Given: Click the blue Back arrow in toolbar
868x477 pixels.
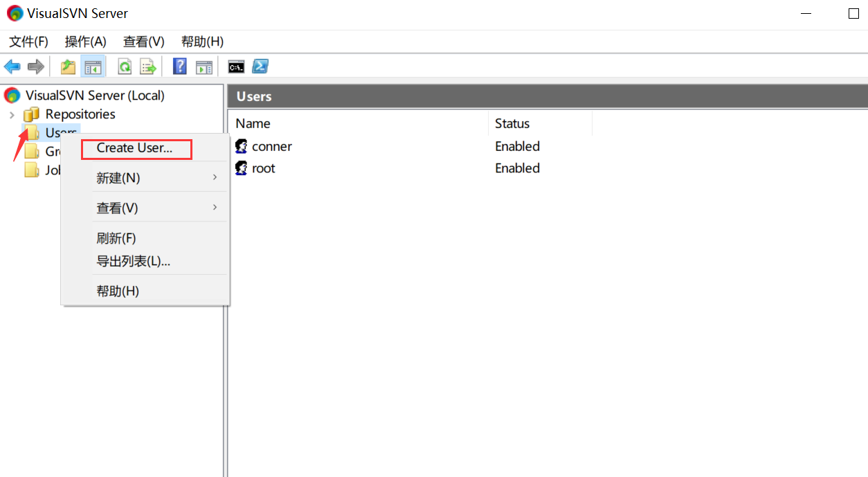Looking at the screenshot, I should [12, 66].
